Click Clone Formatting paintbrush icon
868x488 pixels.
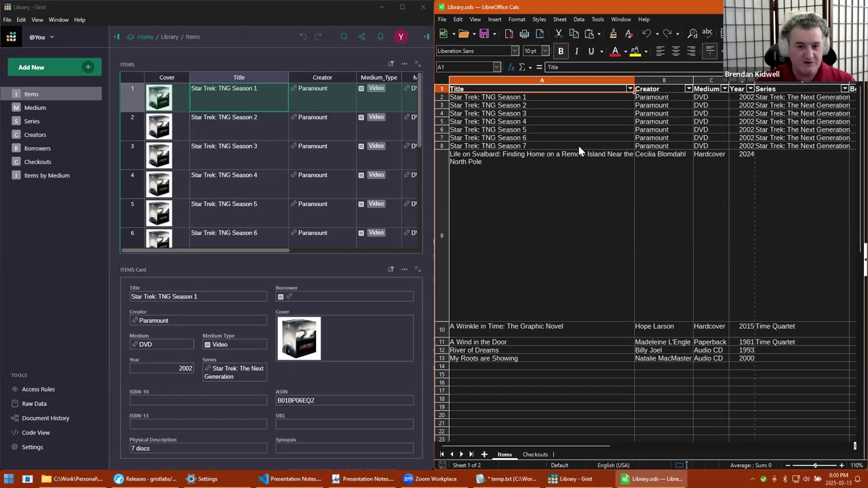point(613,33)
